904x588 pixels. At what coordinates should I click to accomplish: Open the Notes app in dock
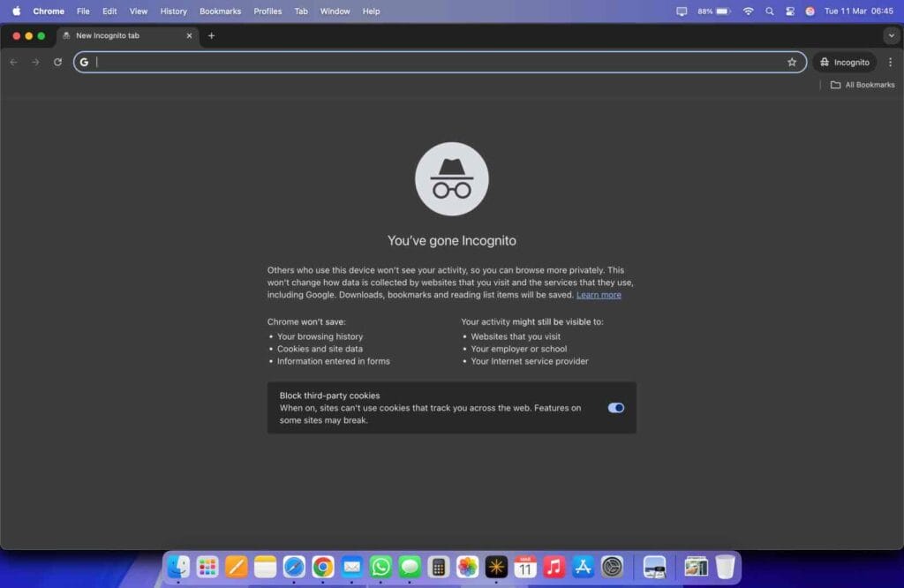pos(265,567)
